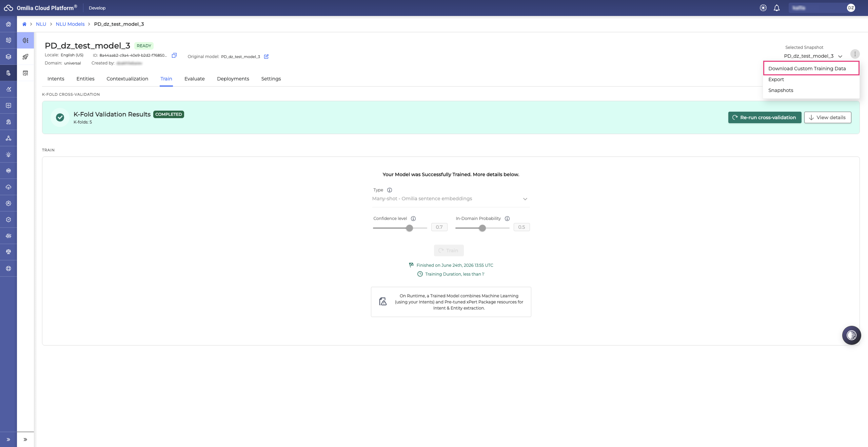The image size is (868, 447).
Task: Switch to the Evaluate tab
Action: point(195,79)
